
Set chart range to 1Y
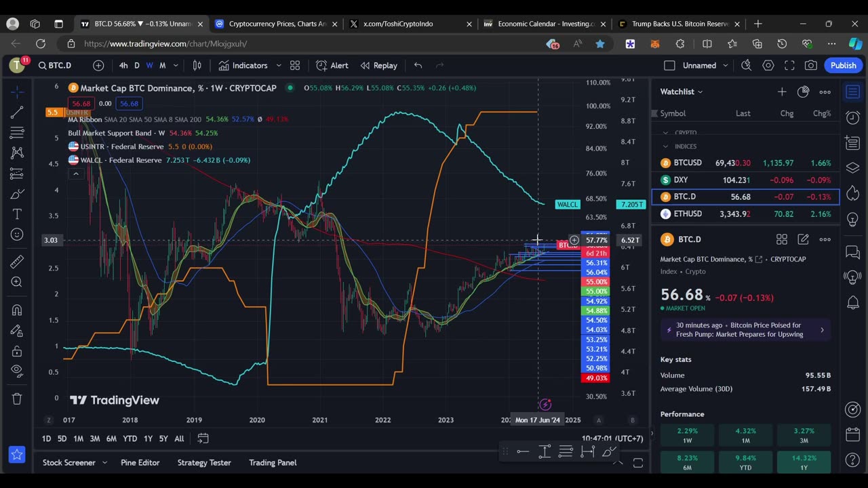point(148,439)
